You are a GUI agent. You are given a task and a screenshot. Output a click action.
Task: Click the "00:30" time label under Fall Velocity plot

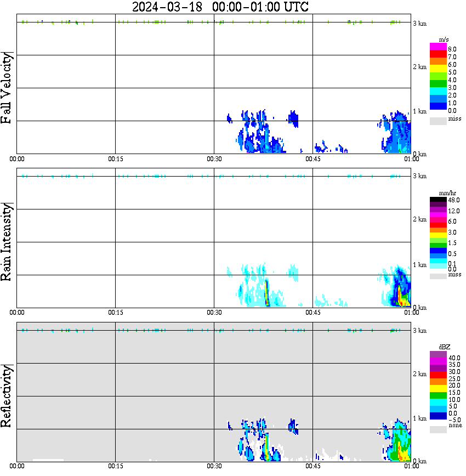[x=214, y=159]
